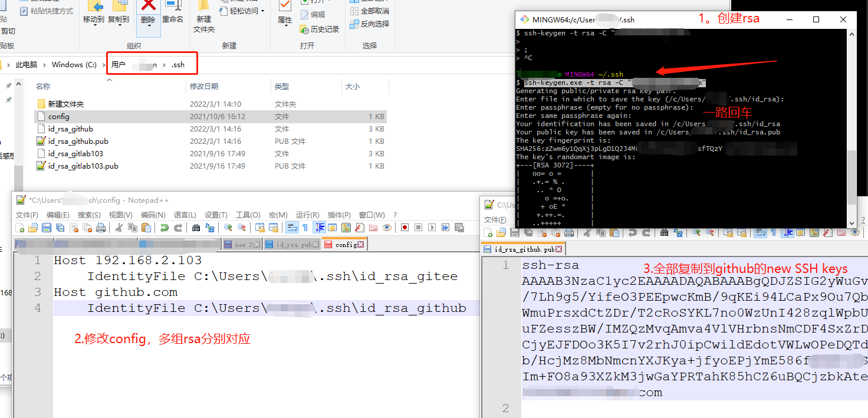The image size is (868, 418).
Task: Click 粘贴快捷方式 (Paste shortcut) in Explorer ribbon
Action: coord(47,11)
